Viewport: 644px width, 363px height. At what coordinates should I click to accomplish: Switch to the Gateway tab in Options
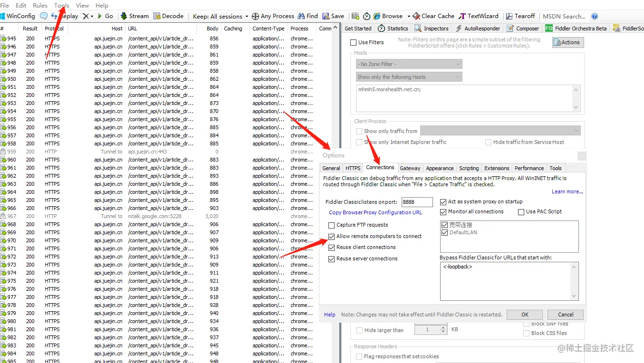[x=410, y=168]
